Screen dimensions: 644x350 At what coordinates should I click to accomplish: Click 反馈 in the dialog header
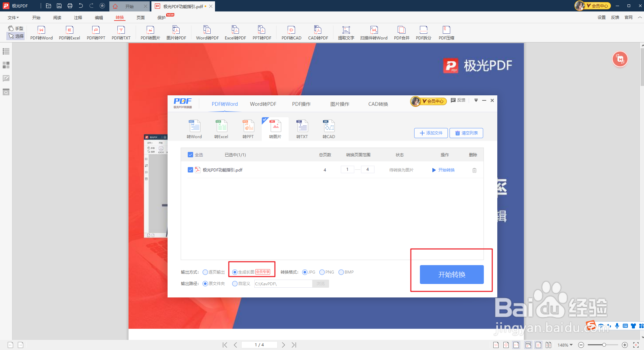tap(458, 100)
